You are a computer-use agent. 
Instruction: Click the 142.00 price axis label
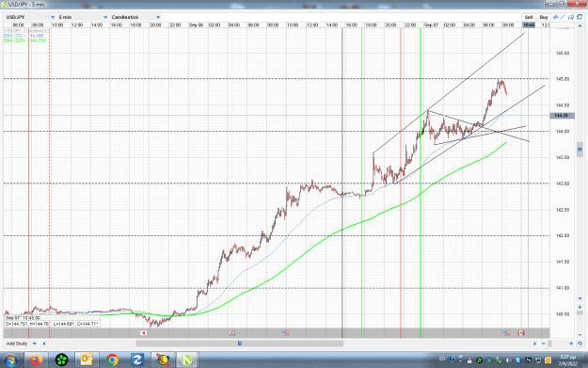563,235
